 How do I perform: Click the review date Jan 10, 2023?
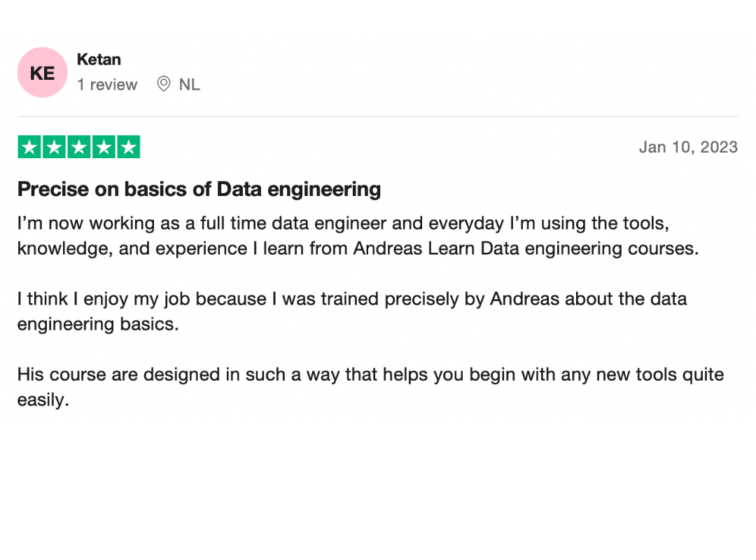(689, 147)
